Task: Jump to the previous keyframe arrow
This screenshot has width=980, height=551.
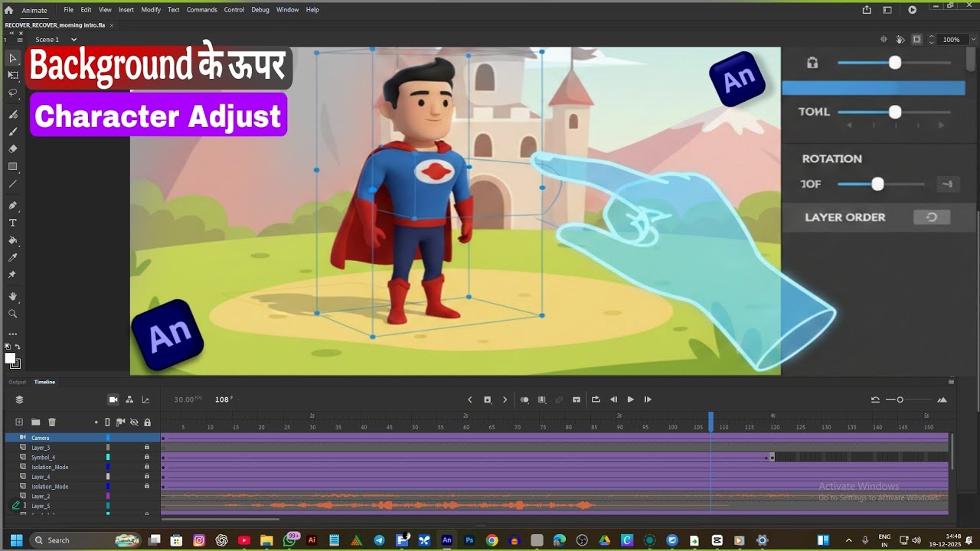Action: [470, 399]
